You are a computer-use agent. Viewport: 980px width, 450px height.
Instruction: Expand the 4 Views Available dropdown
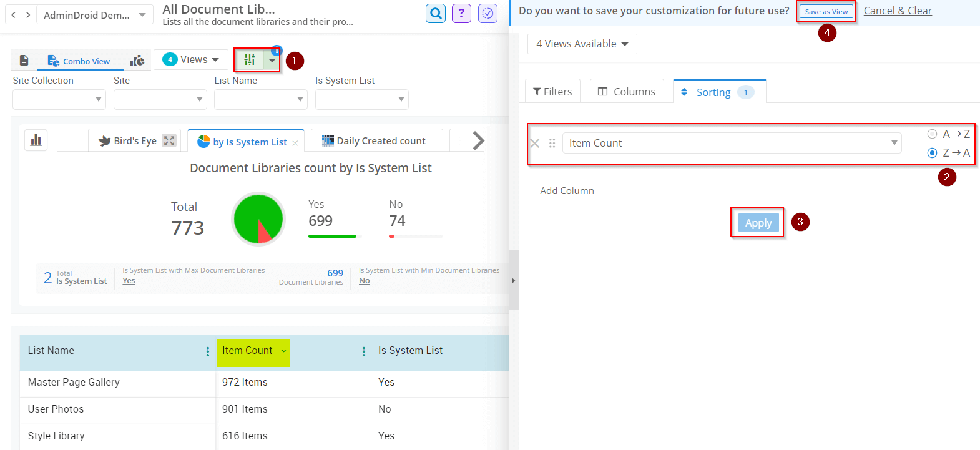click(582, 44)
